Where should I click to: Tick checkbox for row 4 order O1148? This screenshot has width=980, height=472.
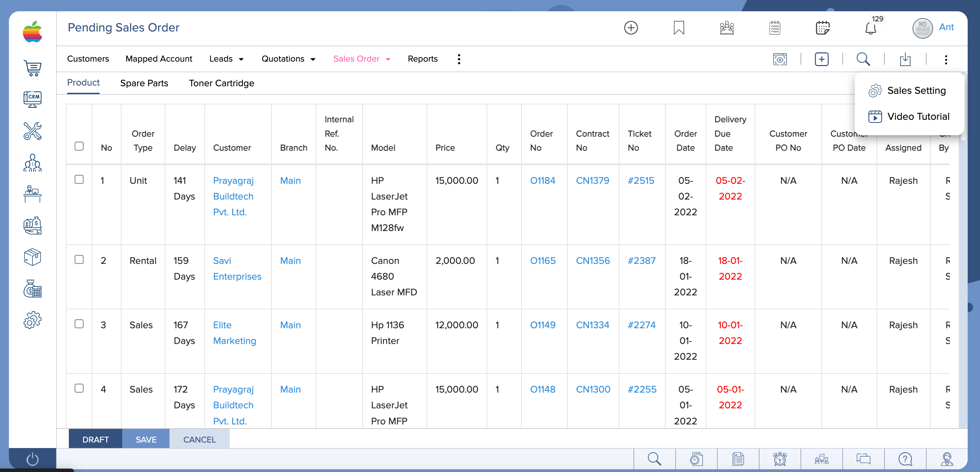(x=79, y=388)
